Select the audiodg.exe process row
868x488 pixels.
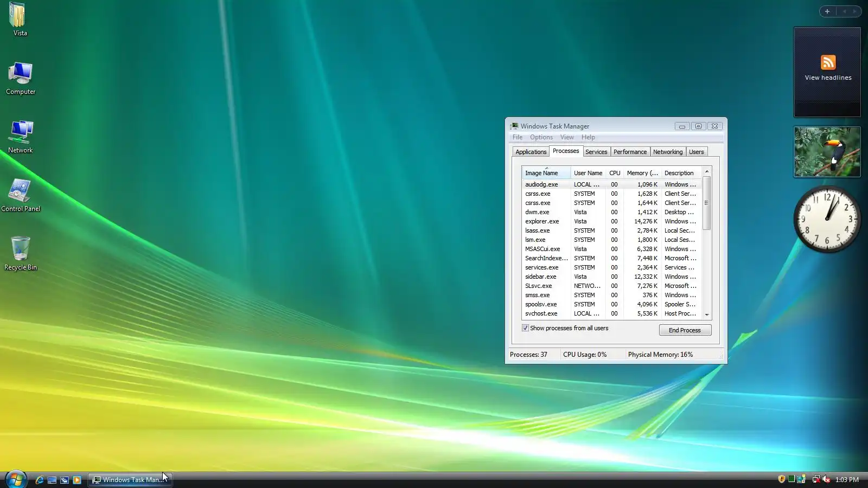(x=612, y=184)
